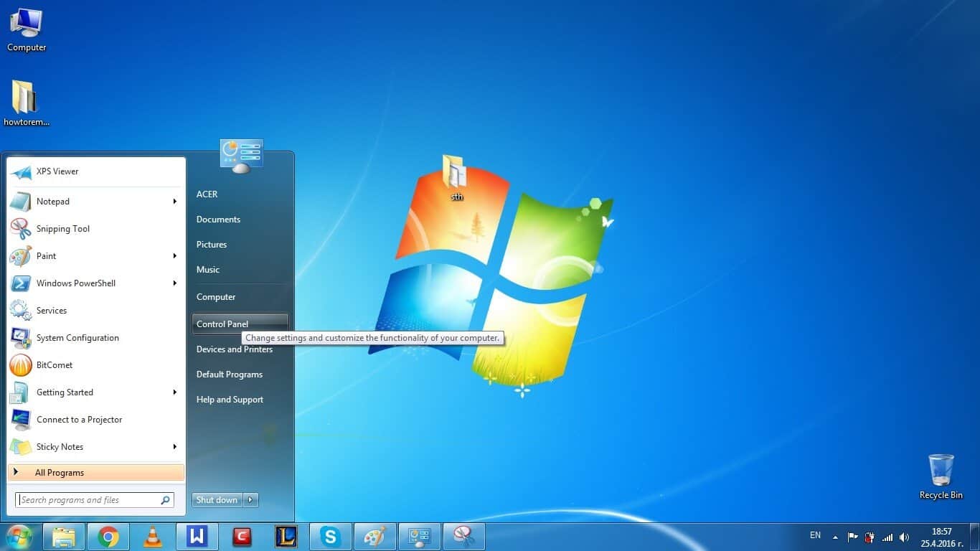
Task: Expand All Programs list
Action: (x=95, y=473)
